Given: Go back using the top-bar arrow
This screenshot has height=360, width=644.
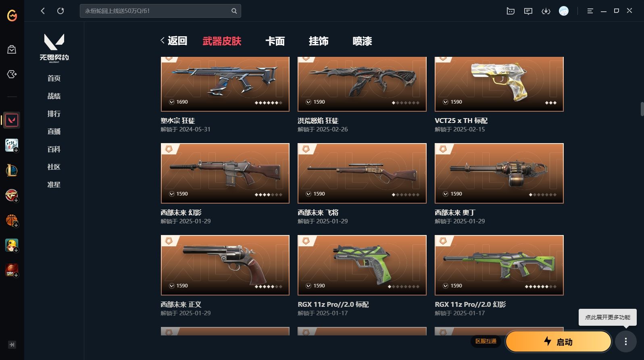Looking at the screenshot, I should click(43, 11).
